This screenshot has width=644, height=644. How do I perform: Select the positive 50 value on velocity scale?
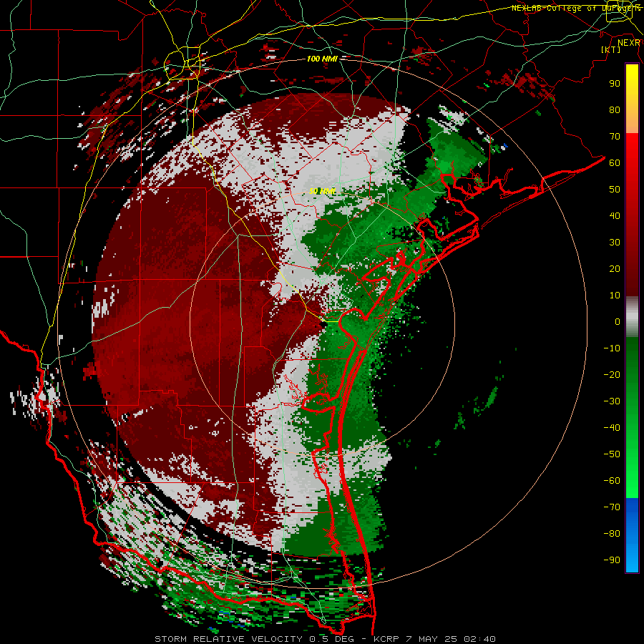[x=615, y=190]
